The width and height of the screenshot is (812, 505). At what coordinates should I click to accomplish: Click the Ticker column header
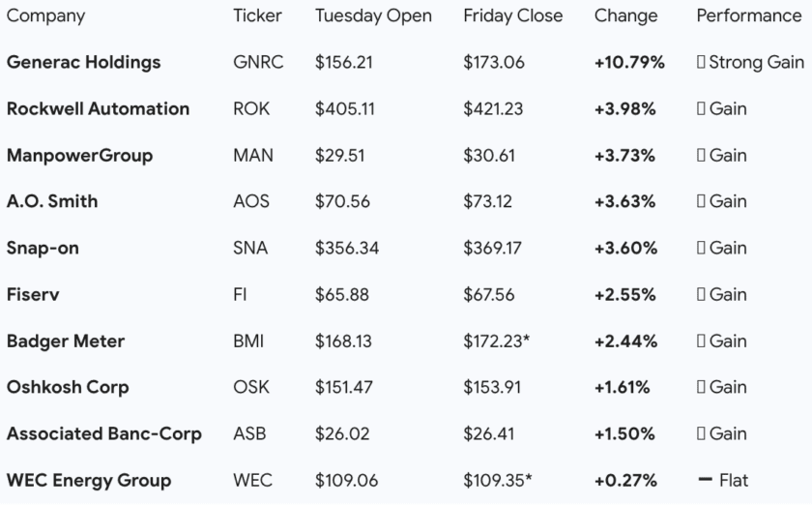[x=258, y=16]
